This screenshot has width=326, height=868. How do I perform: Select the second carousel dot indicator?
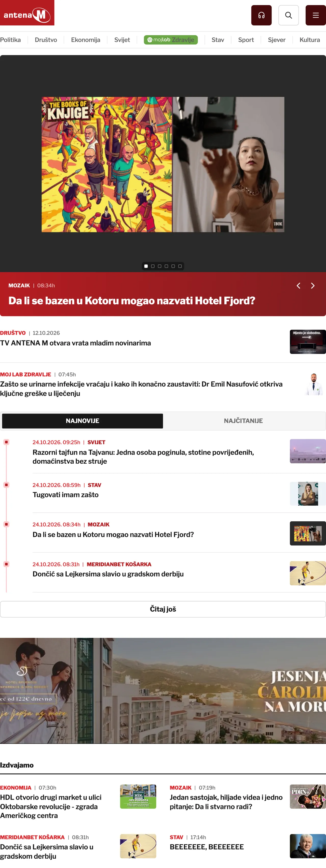pyautogui.click(x=153, y=266)
